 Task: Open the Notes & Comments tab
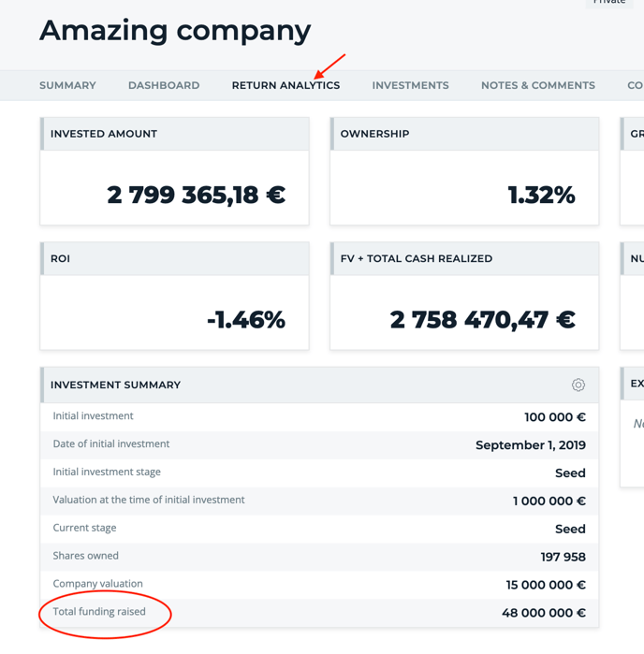[x=538, y=85]
